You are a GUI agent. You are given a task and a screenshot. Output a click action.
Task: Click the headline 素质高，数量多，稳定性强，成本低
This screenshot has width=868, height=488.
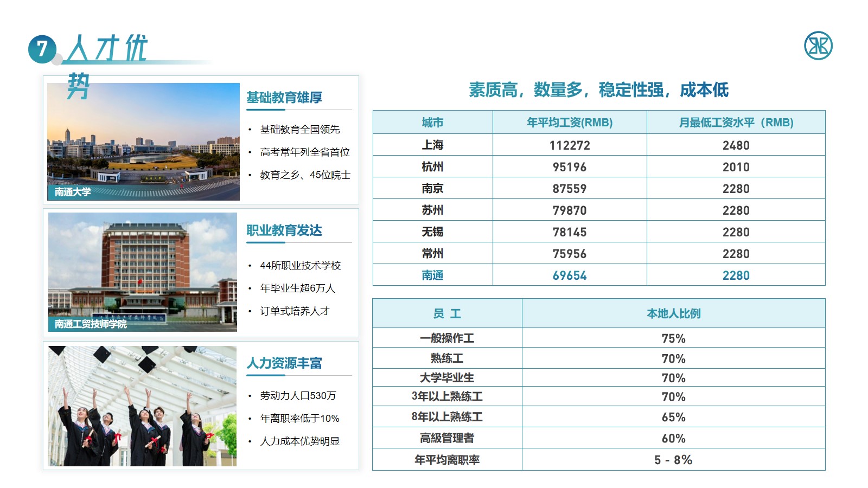coord(598,90)
